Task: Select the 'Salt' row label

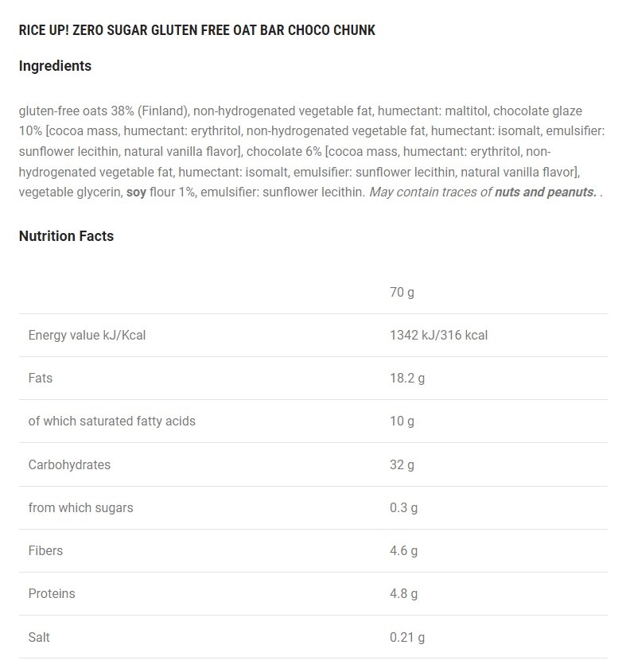Action: [39, 637]
